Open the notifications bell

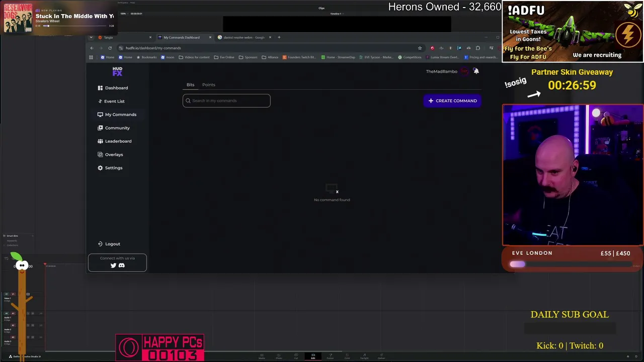(476, 71)
